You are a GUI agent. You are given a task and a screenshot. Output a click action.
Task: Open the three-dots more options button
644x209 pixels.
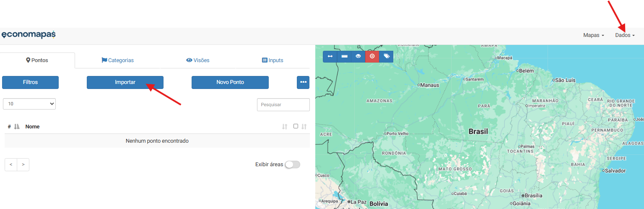pos(303,82)
